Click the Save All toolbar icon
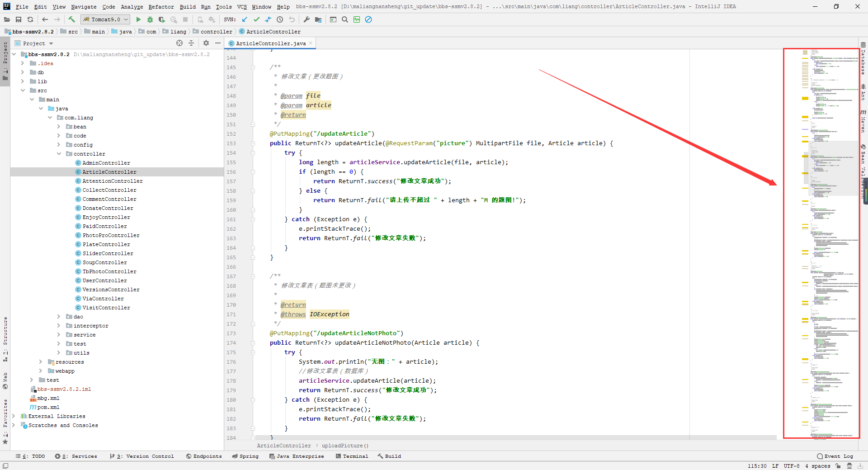The height and width of the screenshot is (470, 868). [x=19, y=19]
